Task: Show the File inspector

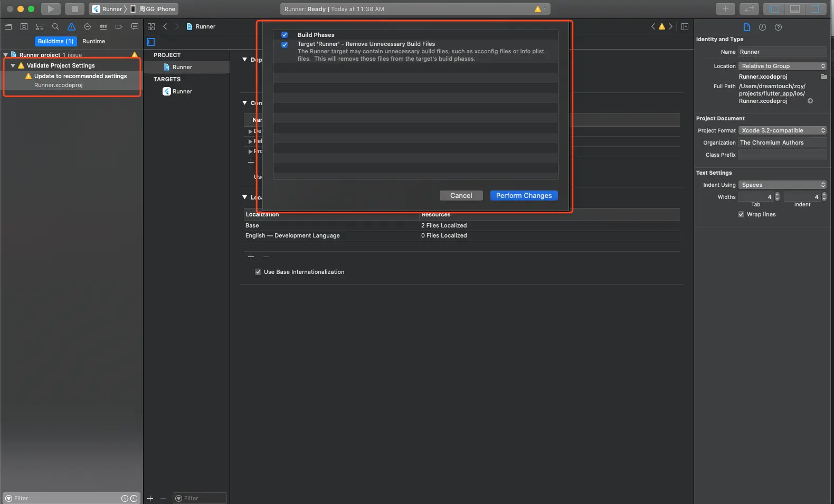Action: coord(746,27)
